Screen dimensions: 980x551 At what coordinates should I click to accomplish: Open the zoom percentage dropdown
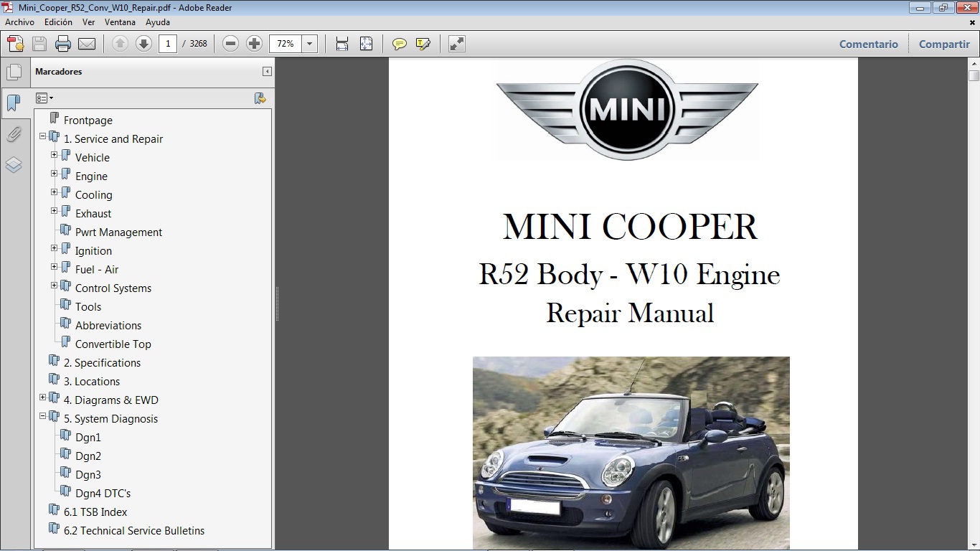point(309,44)
